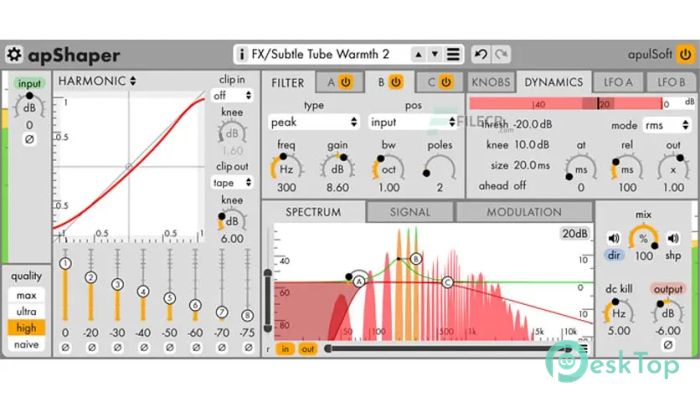Click the dynamics attack ms knob
Image resolution: width=700 pixels, height=400 pixels.
click(581, 169)
